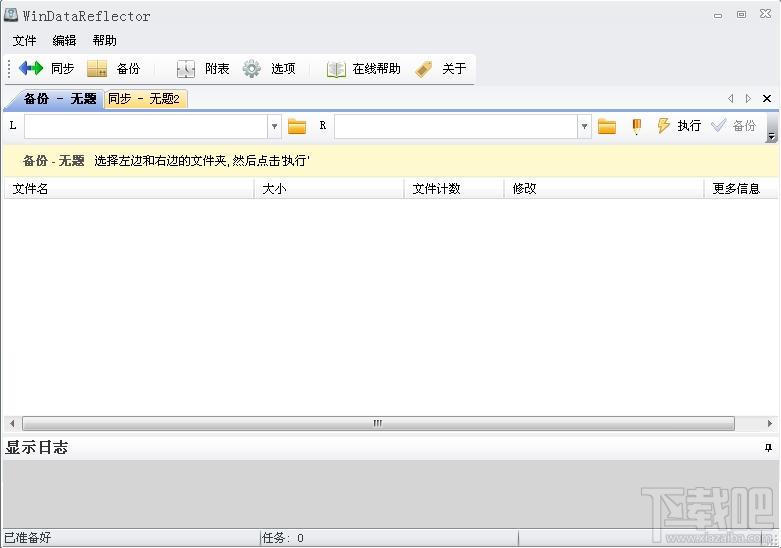
Task: Click the About tag icon
Action: pyautogui.click(x=423, y=69)
